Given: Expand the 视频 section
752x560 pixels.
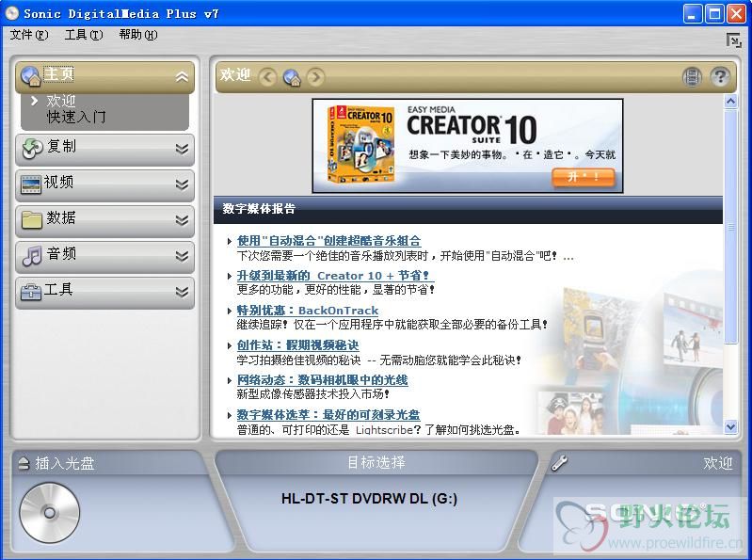Looking at the screenshot, I should (x=182, y=184).
